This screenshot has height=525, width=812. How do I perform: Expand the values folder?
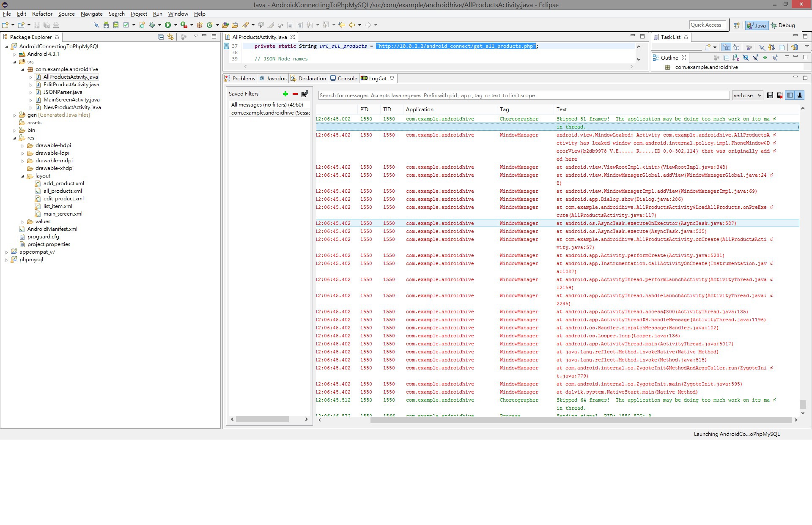click(x=22, y=221)
